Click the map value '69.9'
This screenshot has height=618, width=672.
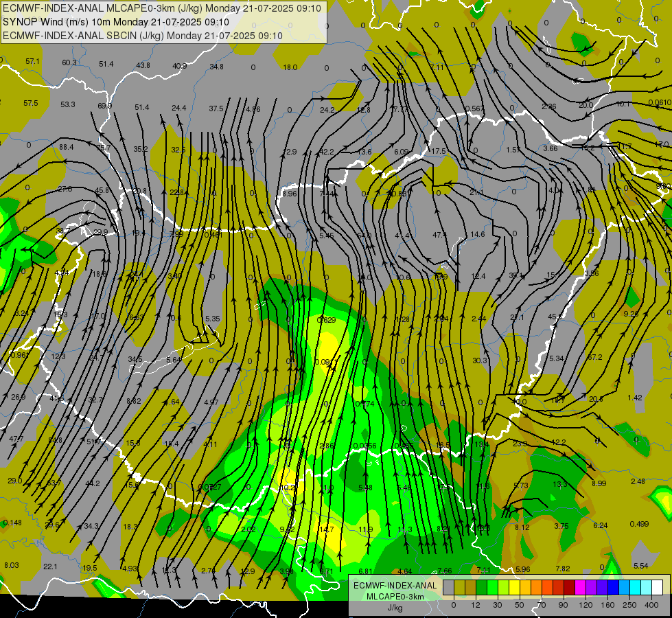(x=104, y=106)
